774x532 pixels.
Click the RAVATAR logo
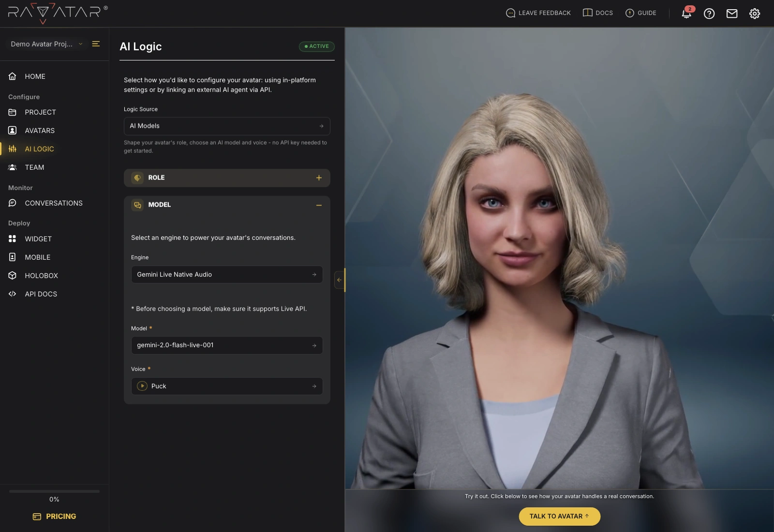pyautogui.click(x=58, y=13)
